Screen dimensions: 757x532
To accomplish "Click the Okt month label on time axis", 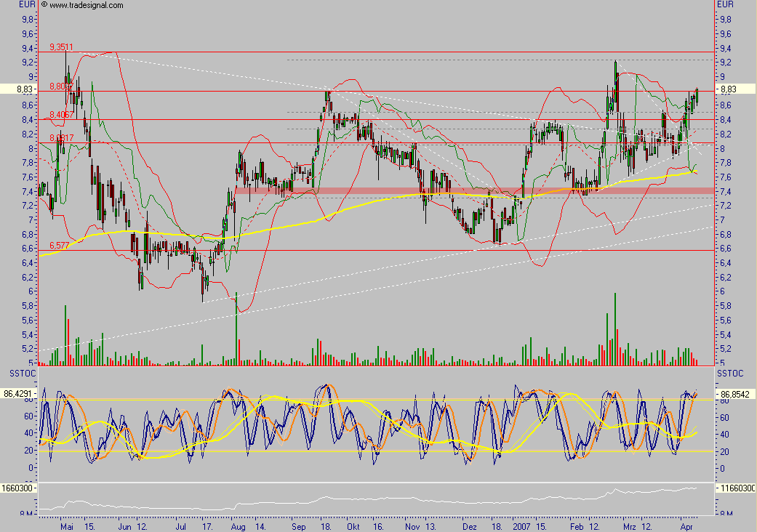I will click(x=353, y=527).
